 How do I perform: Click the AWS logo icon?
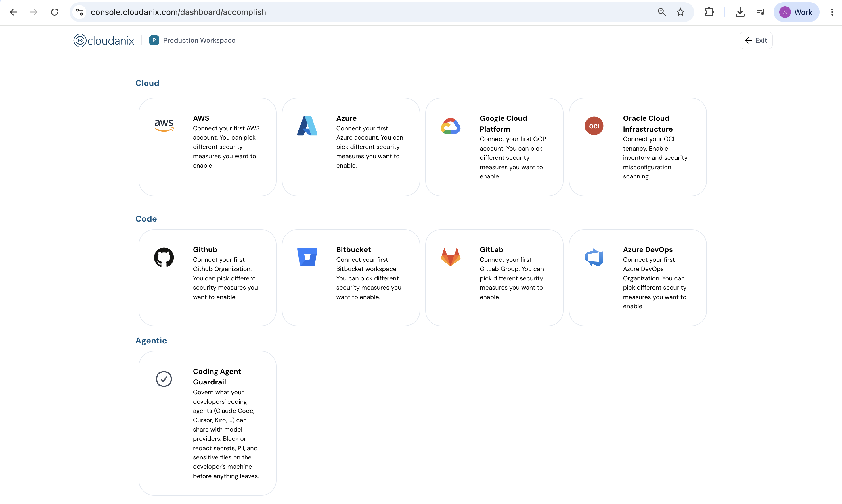[164, 126]
